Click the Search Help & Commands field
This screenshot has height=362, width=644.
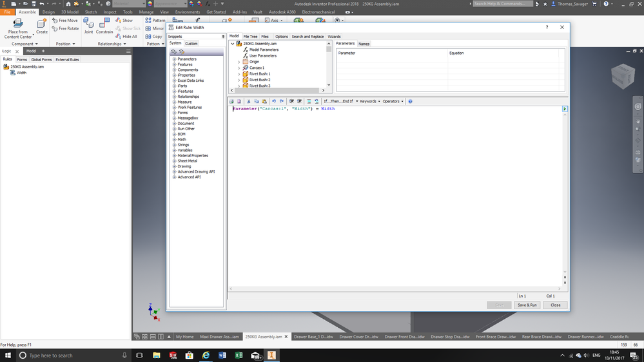coord(503,4)
